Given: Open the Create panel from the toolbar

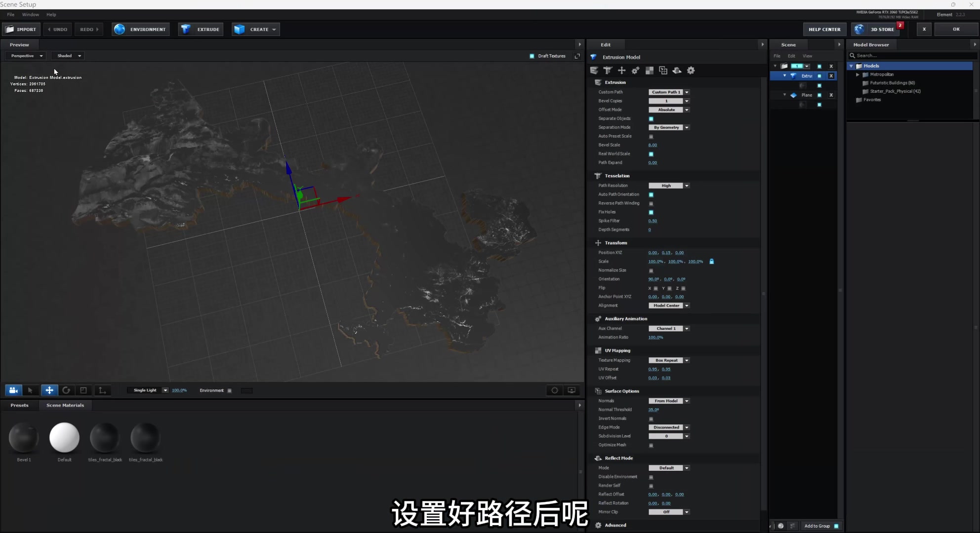Looking at the screenshot, I should pyautogui.click(x=255, y=29).
